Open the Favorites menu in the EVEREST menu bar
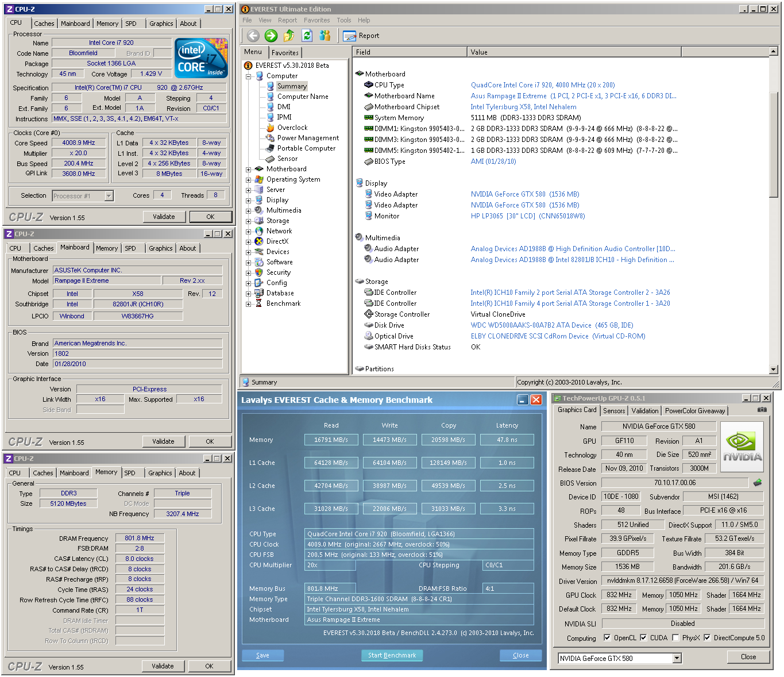 [x=317, y=20]
